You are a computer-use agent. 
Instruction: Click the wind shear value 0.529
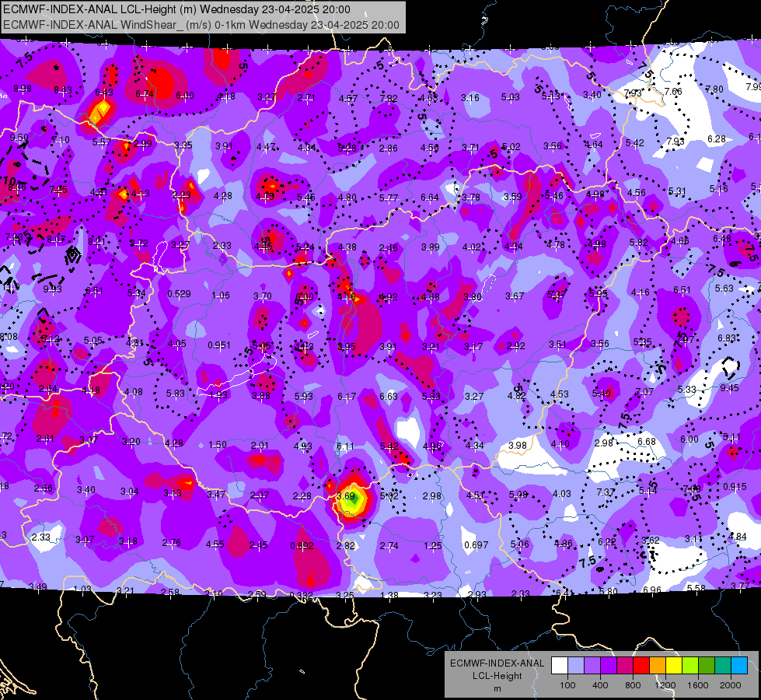click(x=179, y=294)
